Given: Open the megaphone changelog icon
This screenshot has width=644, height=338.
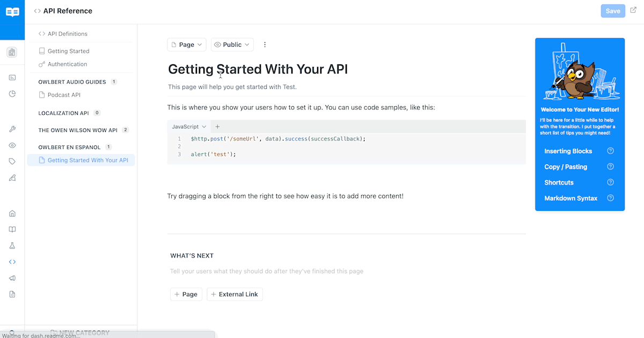Looking at the screenshot, I should pos(12,278).
